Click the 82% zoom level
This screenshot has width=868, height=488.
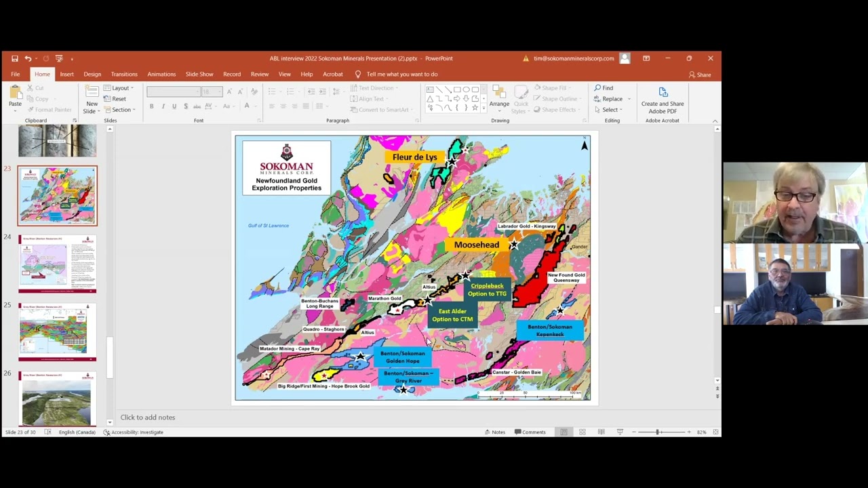click(701, 432)
